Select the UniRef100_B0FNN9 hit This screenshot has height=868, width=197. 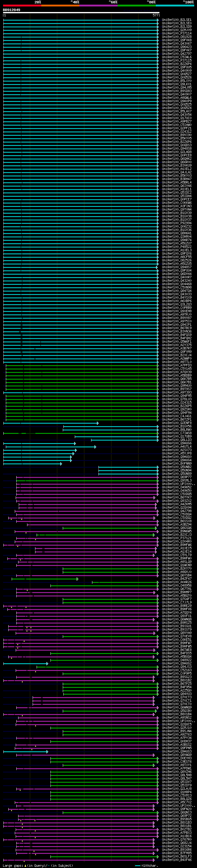pyautogui.click(x=176, y=464)
